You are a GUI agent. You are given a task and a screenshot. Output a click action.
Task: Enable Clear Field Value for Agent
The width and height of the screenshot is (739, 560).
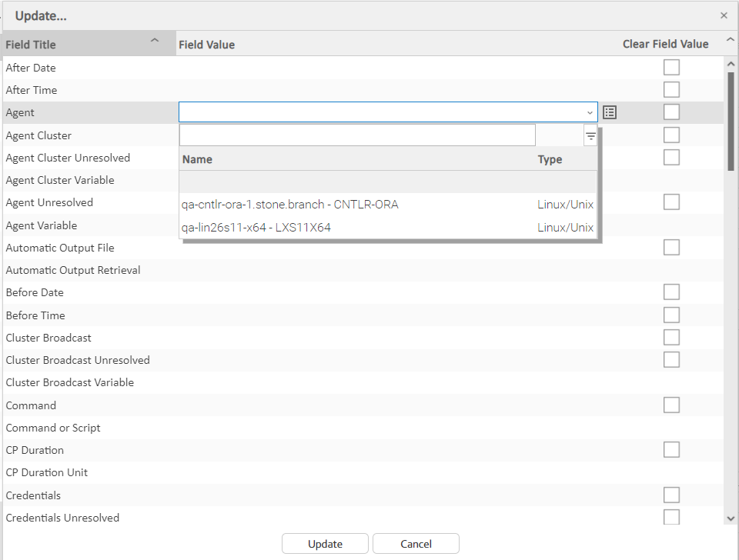(x=671, y=112)
